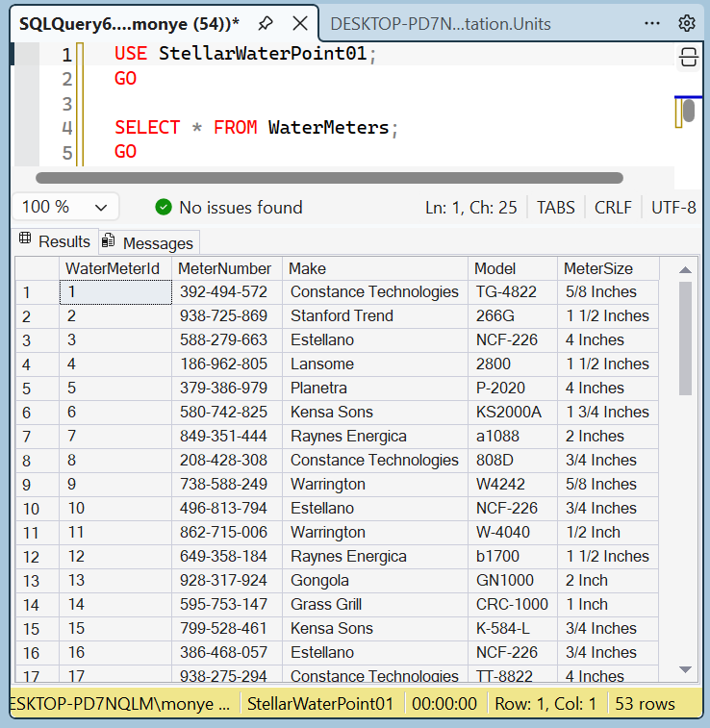This screenshot has height=728, width=710.
Task: Click the results grid down scroll arrow
Action: (685, 669)
